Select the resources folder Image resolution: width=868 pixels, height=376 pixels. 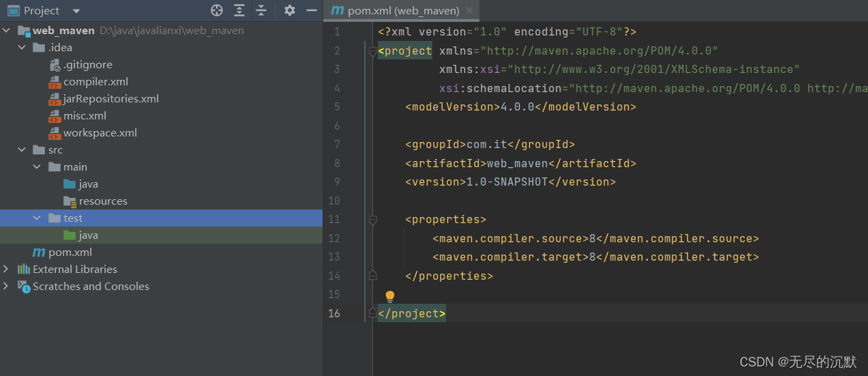coord(103,201)
